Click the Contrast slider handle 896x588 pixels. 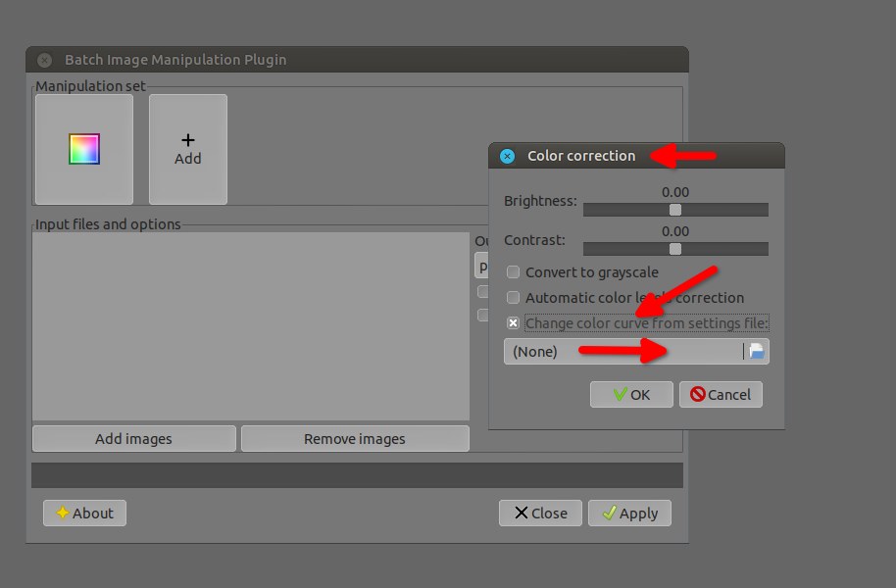click(x=675, y=249)
